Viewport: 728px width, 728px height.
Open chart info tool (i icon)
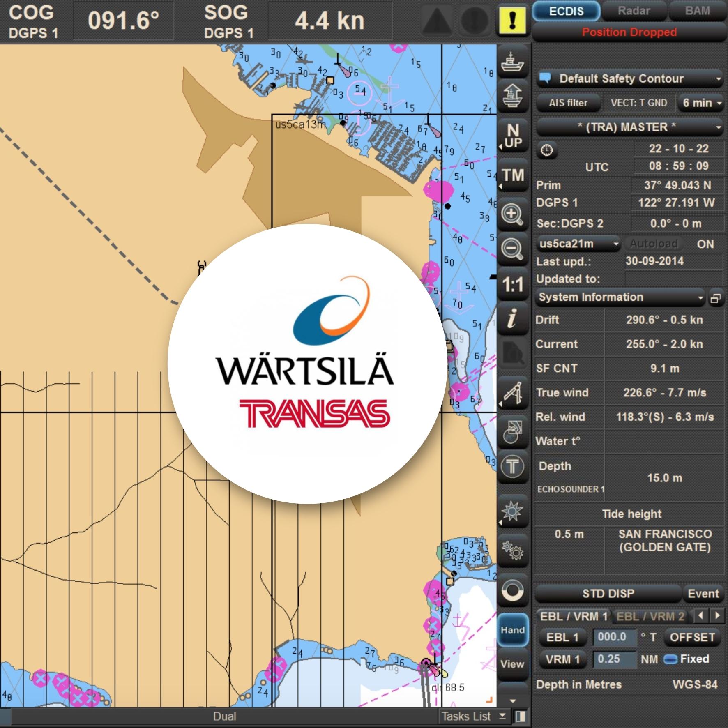click(512, 319)
